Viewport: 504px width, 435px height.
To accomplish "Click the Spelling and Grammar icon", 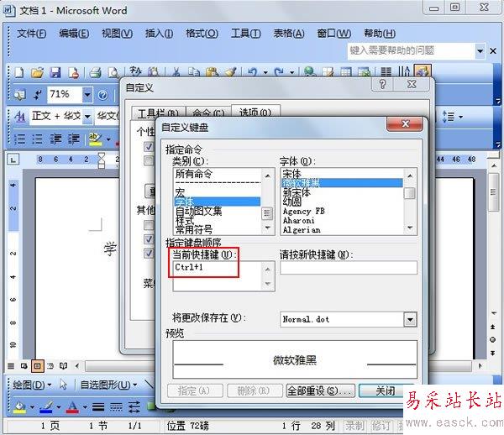I will click(x=135, y=71).
